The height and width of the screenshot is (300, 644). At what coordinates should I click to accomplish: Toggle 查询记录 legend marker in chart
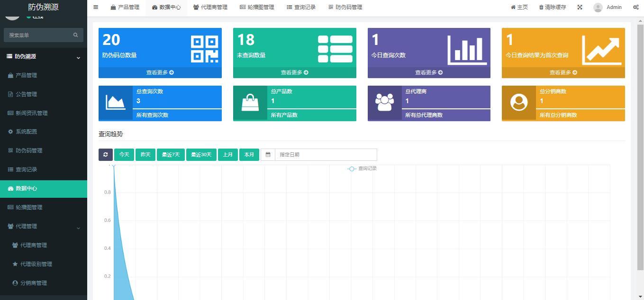[352, 168]
